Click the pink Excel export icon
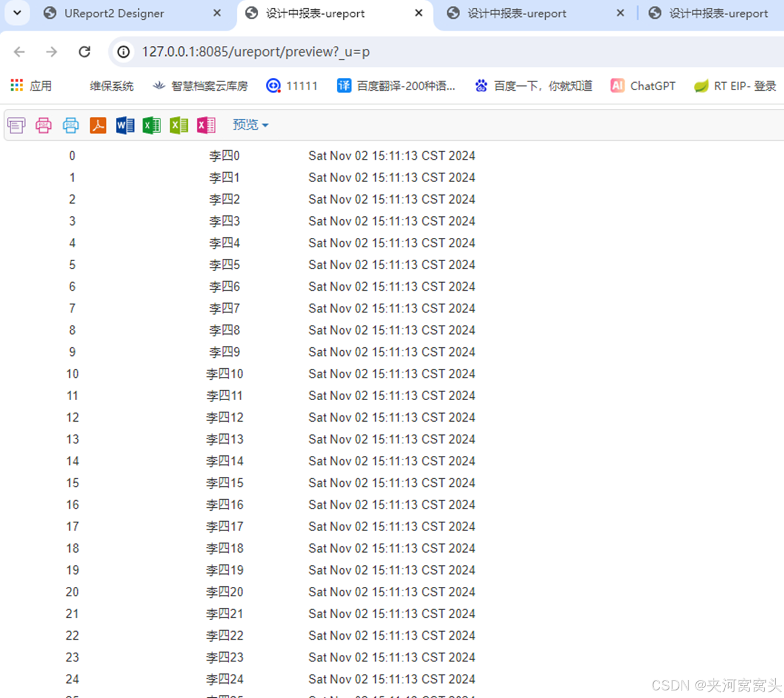 [x=206, y=125]
